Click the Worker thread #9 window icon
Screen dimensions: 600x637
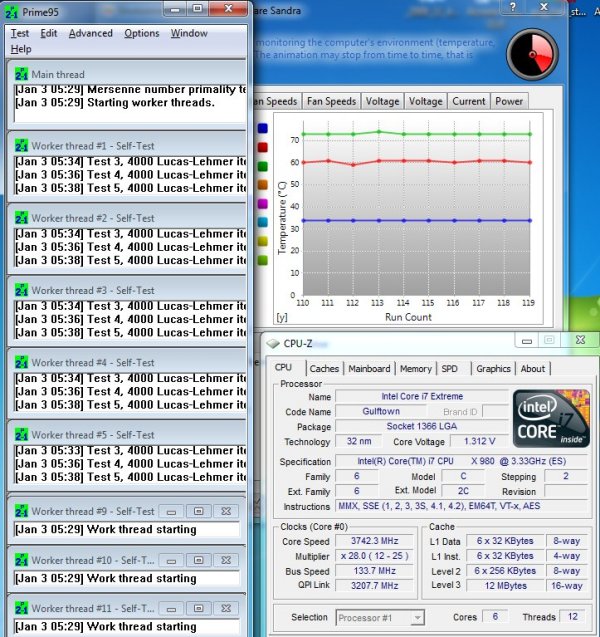pos(21,511)
